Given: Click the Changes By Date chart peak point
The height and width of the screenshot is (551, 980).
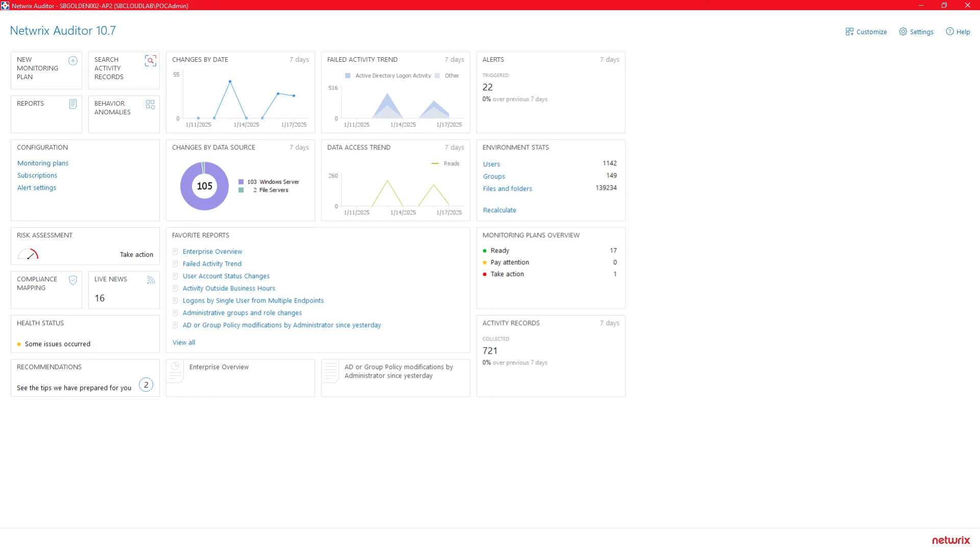Looking at the screenshot, I should [230, 82].
